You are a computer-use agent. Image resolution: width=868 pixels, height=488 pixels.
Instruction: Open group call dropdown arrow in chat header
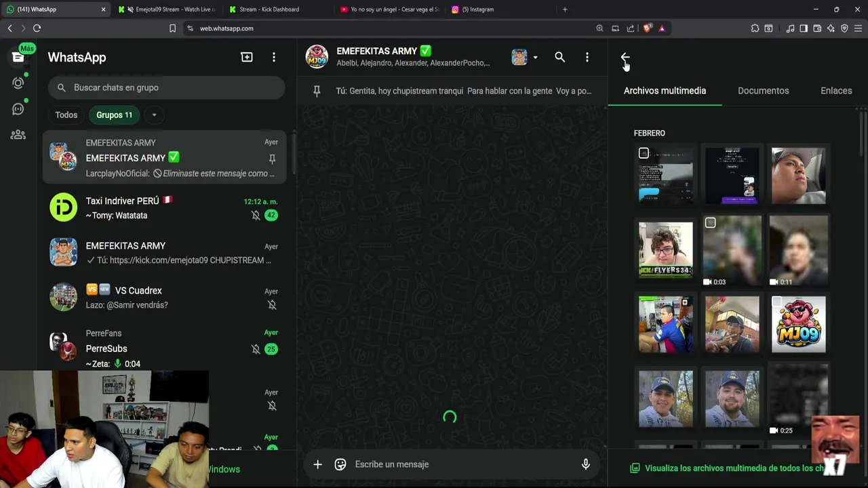(x=535, y=58)
